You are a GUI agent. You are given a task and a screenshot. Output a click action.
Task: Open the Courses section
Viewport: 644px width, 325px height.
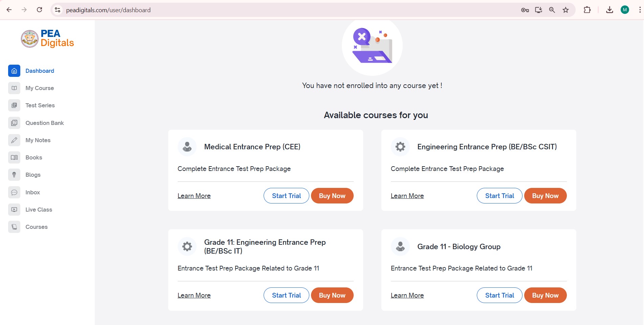coord(37,227)
